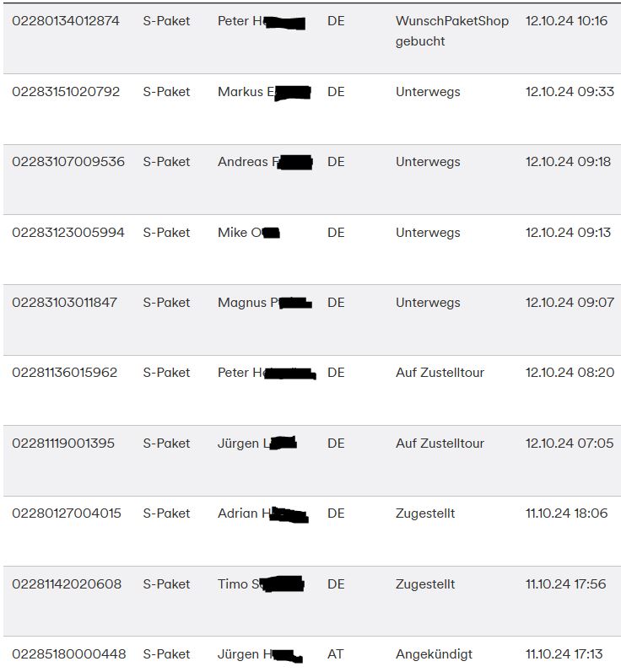Click Unterwegs status in Andreas row
Viewport: 621px width, 672px height.
tap(428, 162)
